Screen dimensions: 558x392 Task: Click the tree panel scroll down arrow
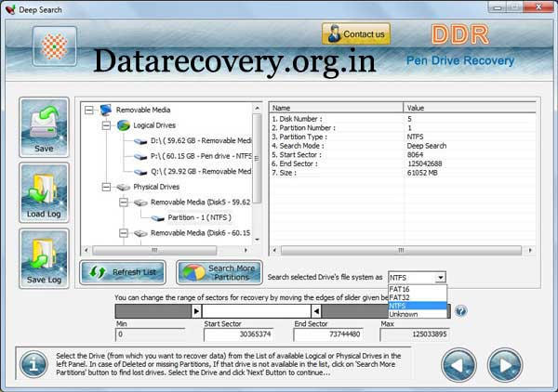(257, 240)
